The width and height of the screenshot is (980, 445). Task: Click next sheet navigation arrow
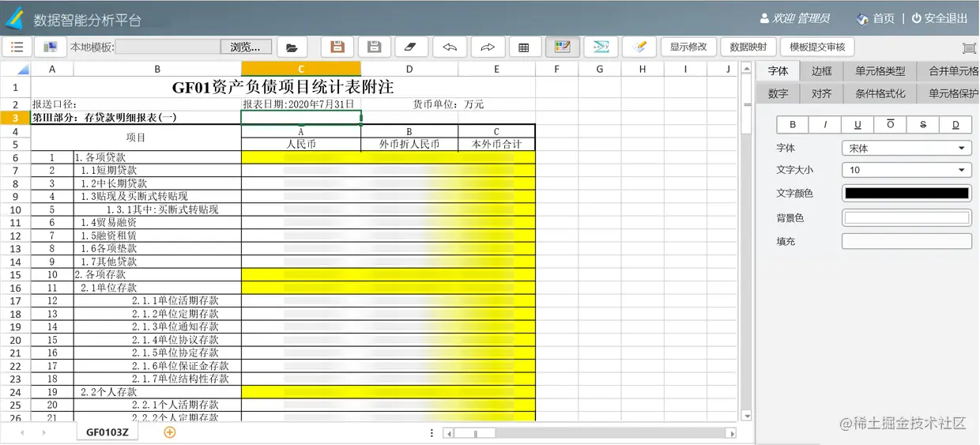pyautogui.click(x=43, y=433)
